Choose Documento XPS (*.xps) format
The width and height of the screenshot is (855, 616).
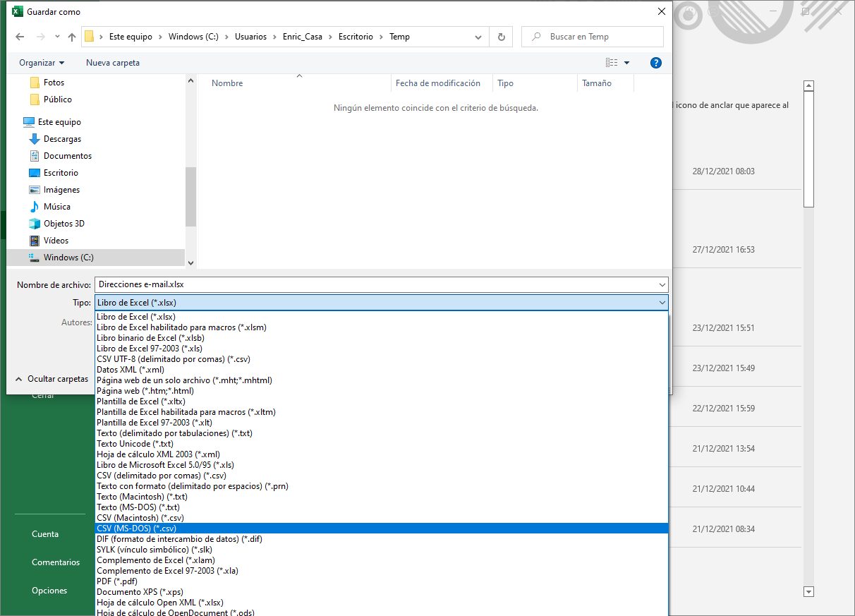click(x=382, y=592)
